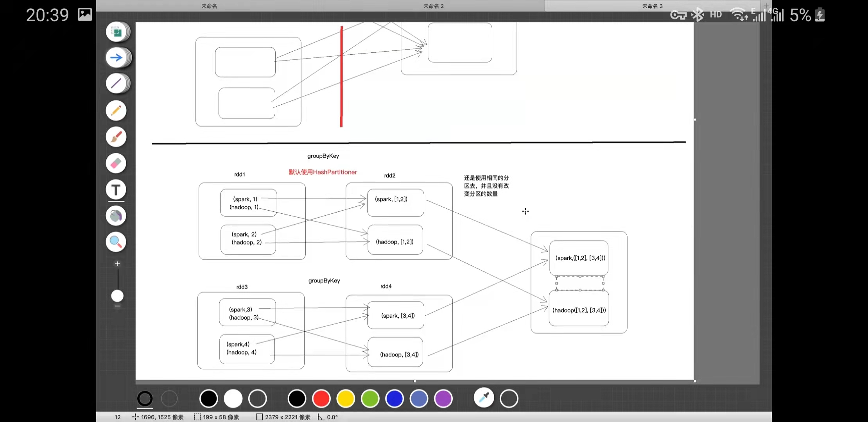Click the plus above the zoom slider
The image size is (868, 422).
(117, 264)
